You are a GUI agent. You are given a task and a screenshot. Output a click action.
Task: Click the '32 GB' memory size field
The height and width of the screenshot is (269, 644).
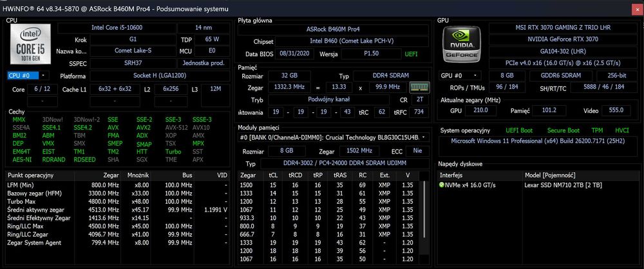coord(289,76)
